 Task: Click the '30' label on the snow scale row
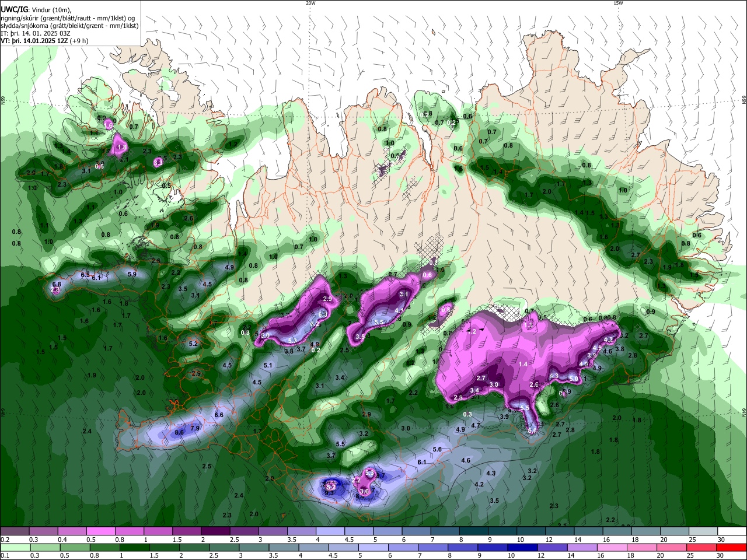(722, 540)
